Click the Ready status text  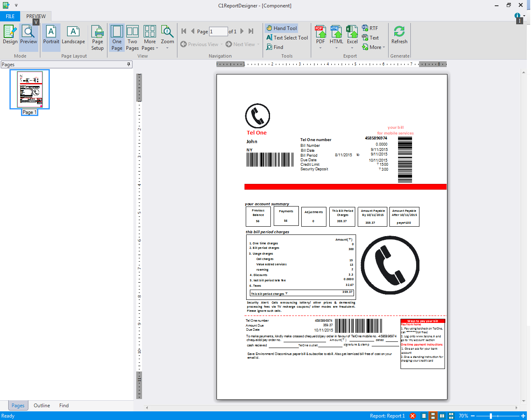tap(8, 416)
